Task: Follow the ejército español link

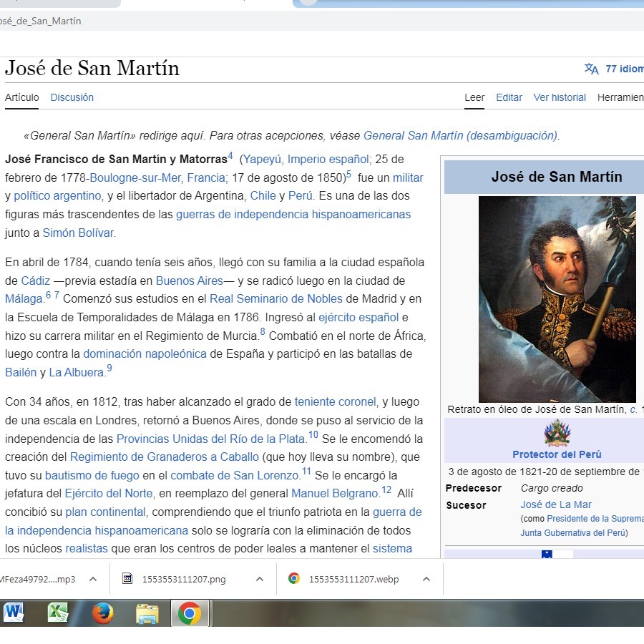Action: (x=358, y=318)
